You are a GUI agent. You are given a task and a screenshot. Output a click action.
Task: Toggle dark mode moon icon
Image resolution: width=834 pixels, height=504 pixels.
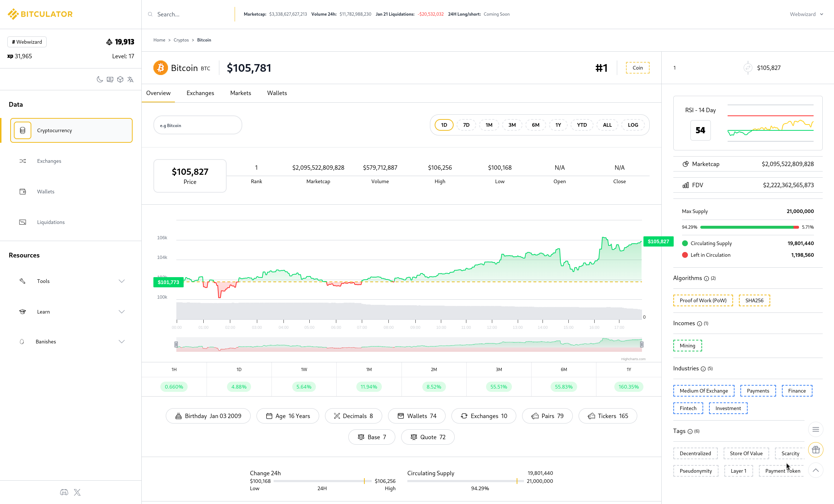tap(99, 79)
